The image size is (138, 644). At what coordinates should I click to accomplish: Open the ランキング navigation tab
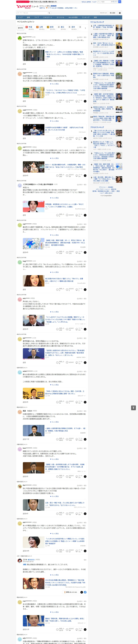[x=86, y=17]
